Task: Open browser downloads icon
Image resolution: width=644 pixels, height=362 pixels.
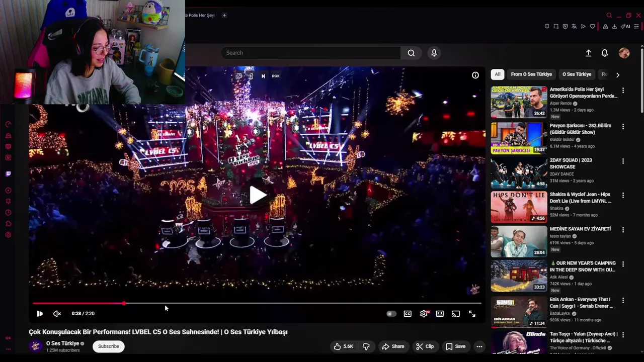Action: pyautogui.click(x=614, y=27)
